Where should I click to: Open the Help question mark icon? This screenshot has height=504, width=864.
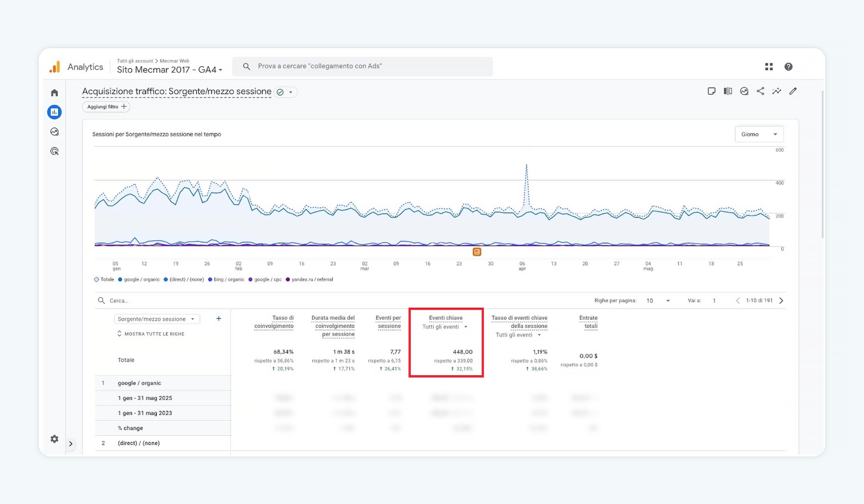click(788, 66)
